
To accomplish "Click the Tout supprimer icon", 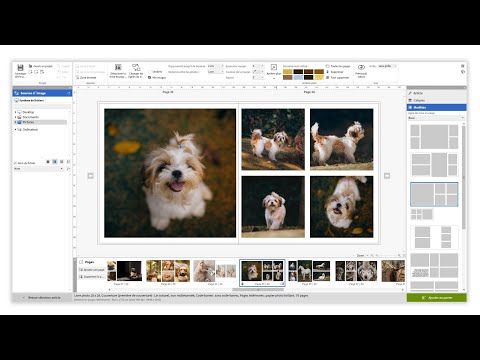I will click(327, 77).
